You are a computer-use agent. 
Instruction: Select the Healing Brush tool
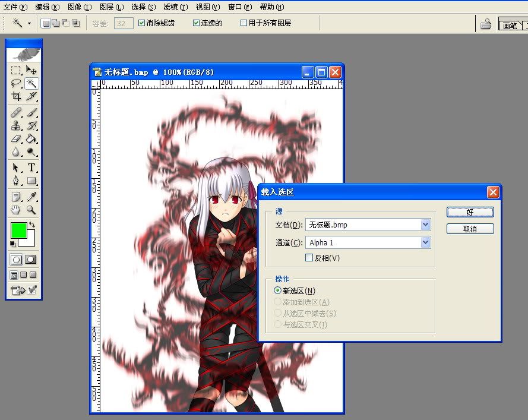tap(16, 112)
